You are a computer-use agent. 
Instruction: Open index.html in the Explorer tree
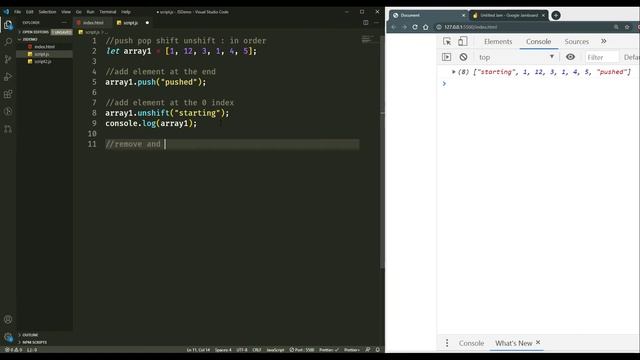[44, 47]
